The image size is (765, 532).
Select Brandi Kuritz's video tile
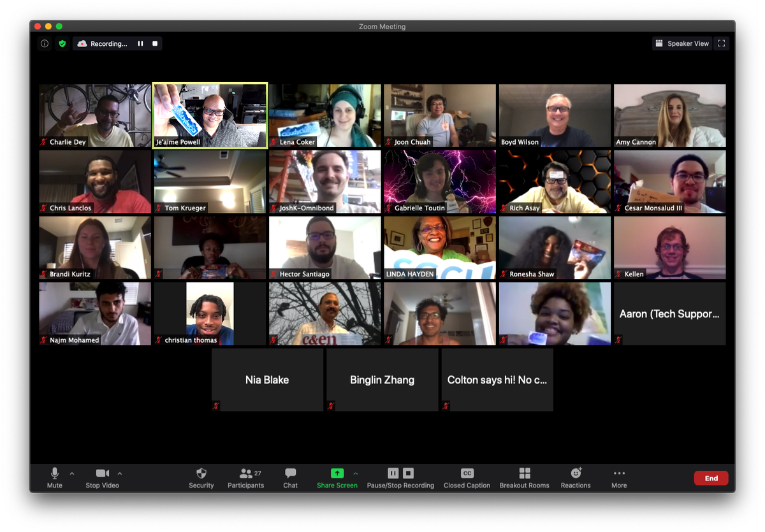point(95,248)
